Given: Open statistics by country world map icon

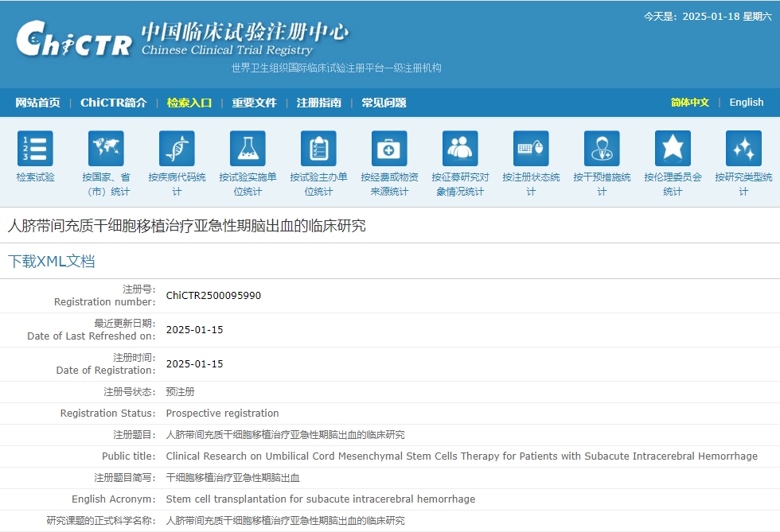Looking at the screenshot, I should [106, 149].
